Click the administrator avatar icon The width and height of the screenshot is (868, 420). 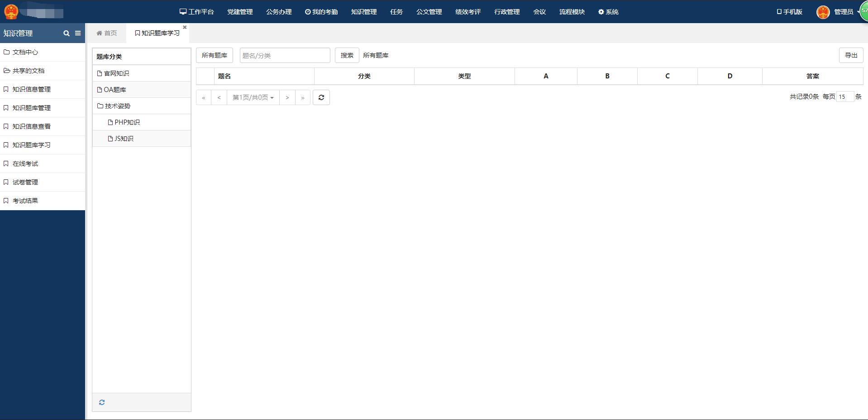[x=823, y=12]
